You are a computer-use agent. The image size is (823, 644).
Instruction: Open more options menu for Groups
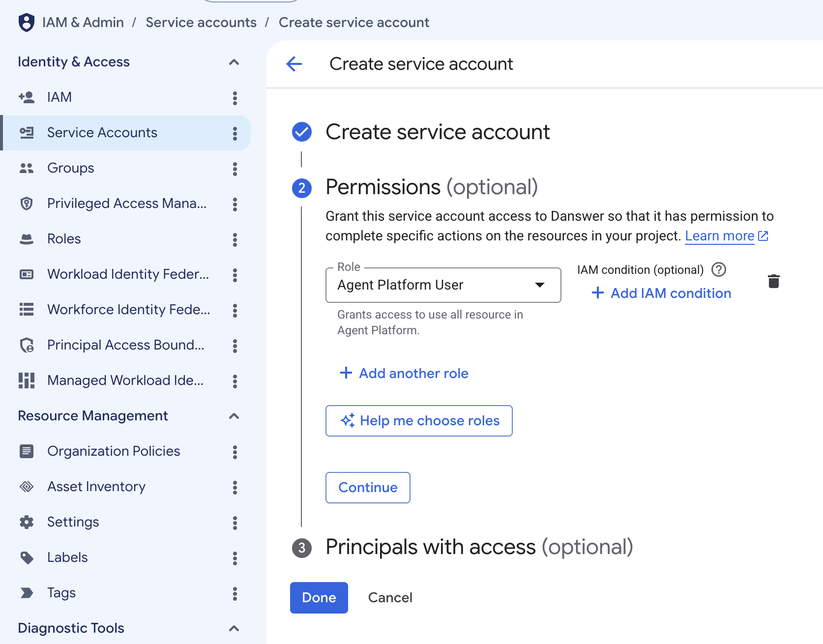pos(235,169)
